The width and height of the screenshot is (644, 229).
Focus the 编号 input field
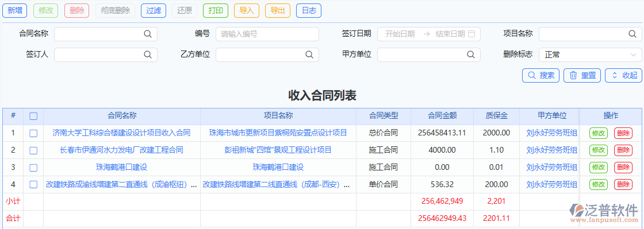(267, 34)
